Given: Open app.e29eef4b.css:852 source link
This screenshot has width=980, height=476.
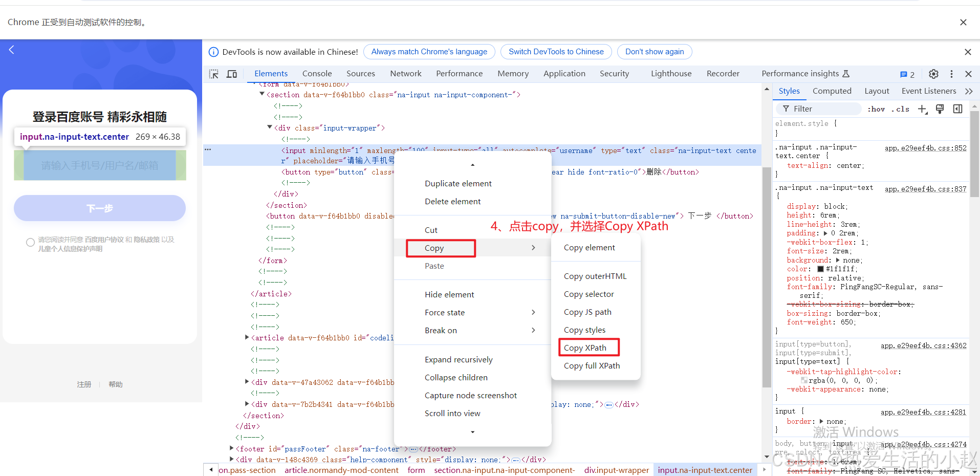Looking at the screenshot, I should pyautogui.click(x=925, y=148).
